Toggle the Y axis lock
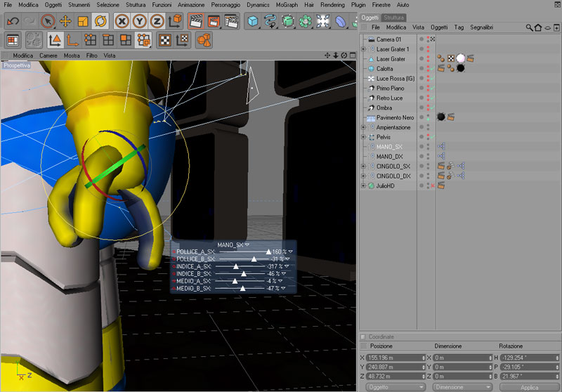This screenshot has height=392, width=562. pos(139,21)
